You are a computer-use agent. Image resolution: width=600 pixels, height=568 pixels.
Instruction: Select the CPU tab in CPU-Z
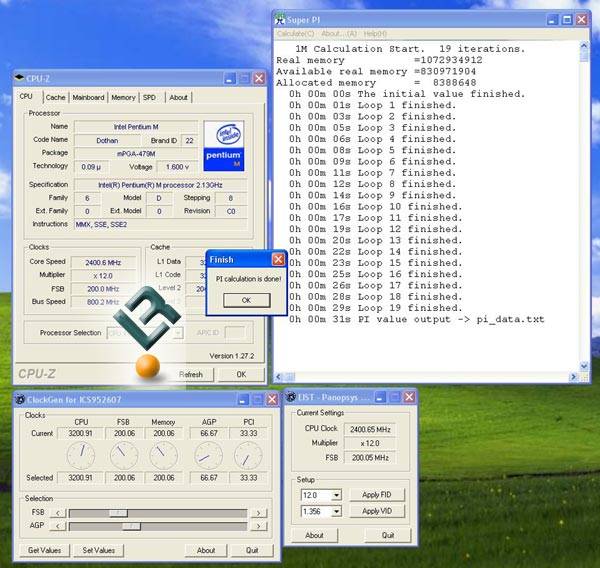[26, 96]
